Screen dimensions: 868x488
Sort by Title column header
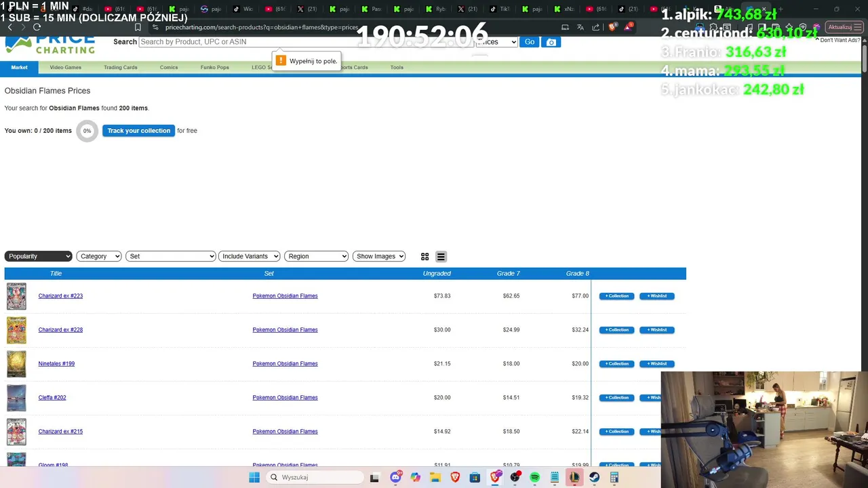(56, 274)
